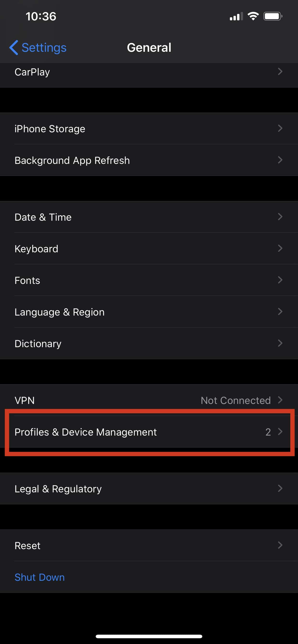Tap the chevron on Fonts row
The height and width of the screenshot is (644, 298).
click(280, 280)
